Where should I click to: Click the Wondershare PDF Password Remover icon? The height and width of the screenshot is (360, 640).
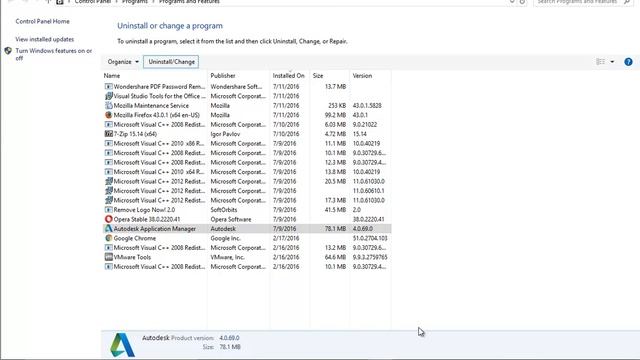coord(109,87)
